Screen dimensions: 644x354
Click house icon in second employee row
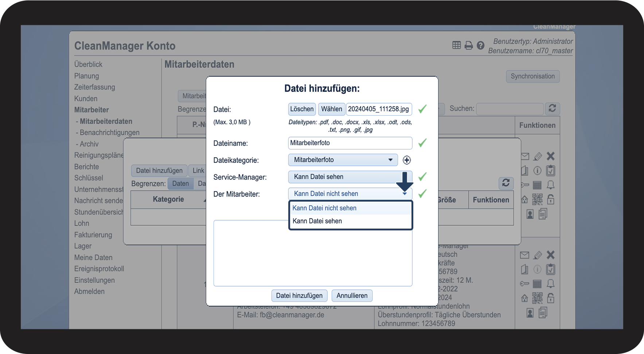tap(524, 298)
